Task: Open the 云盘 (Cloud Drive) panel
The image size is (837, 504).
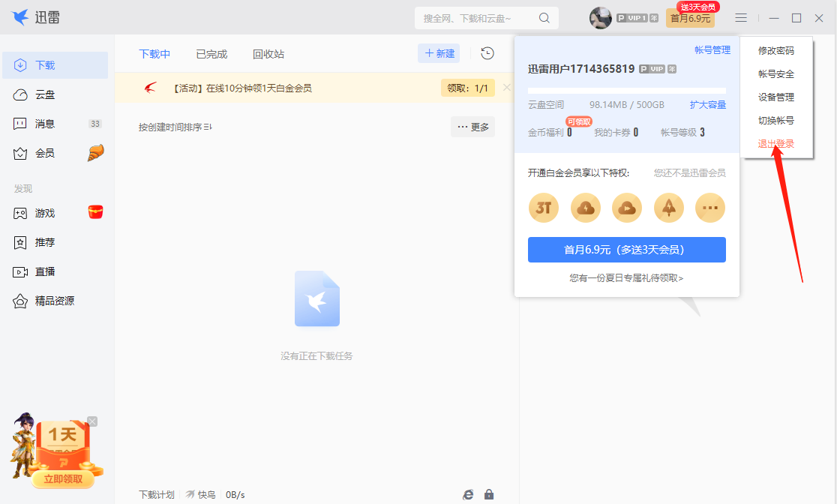Action: pos(46,93)
